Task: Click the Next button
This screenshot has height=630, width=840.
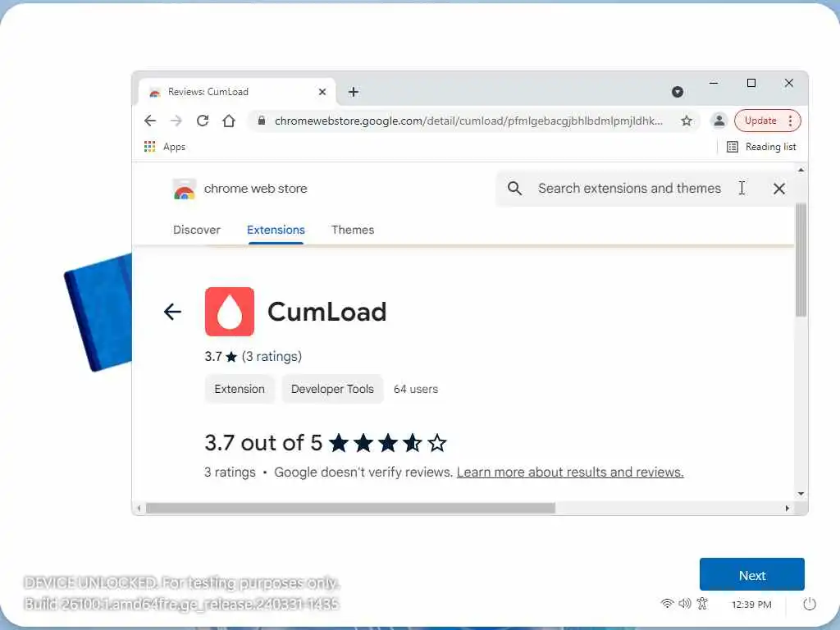Action: coord(751,575)
